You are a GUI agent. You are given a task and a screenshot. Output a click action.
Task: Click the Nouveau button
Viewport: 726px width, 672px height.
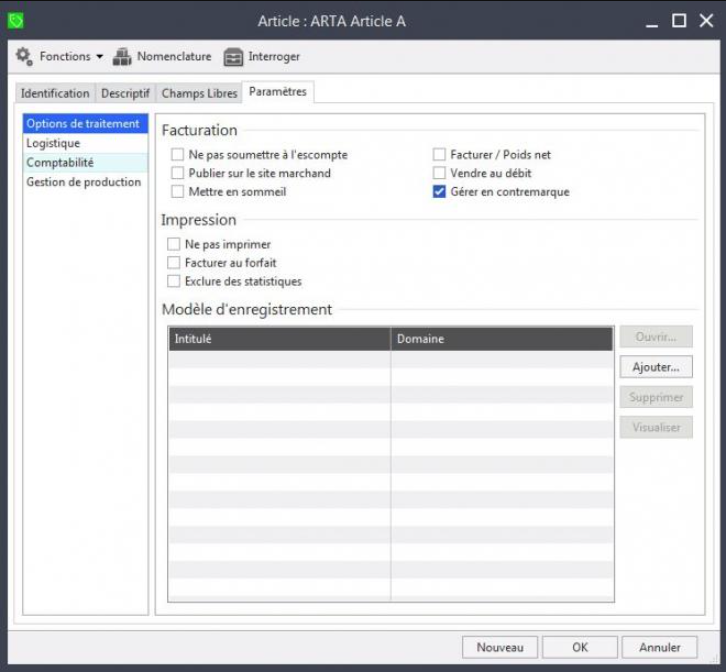500,647
